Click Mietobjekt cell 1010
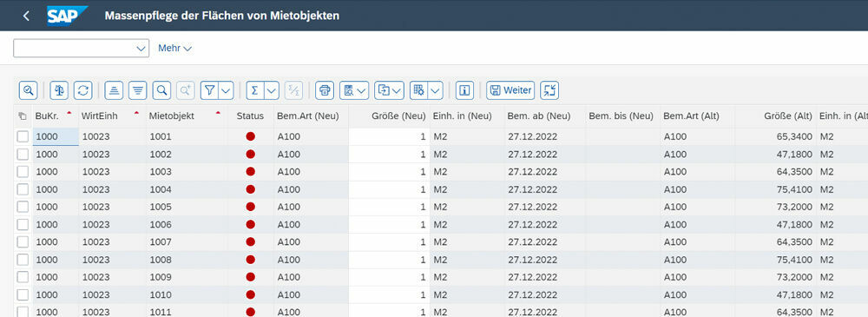This screenshot has height=317, width=868. click(x=187, y=294)
